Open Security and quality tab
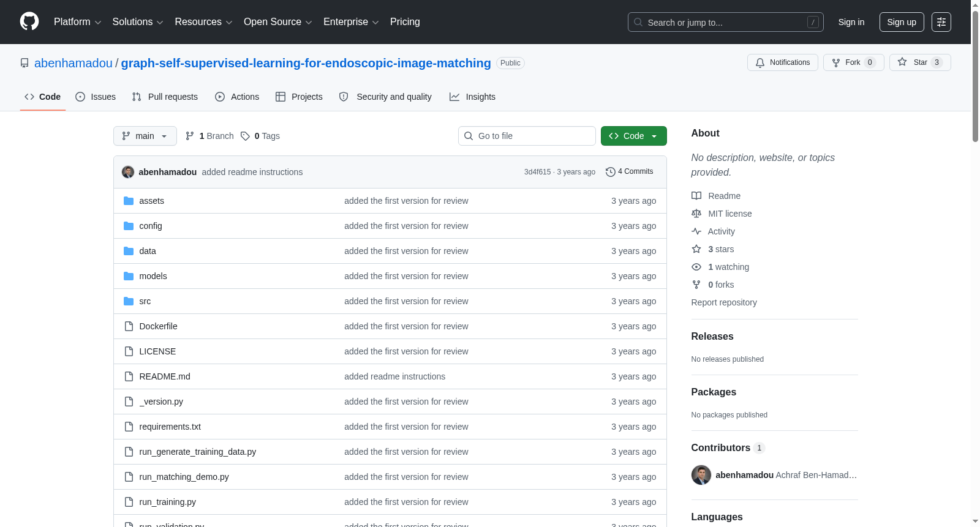 (385, 97)
